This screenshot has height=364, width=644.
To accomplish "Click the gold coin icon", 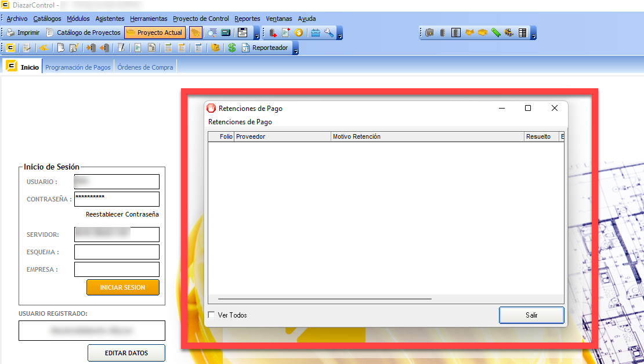I will [x=299, y=33].
